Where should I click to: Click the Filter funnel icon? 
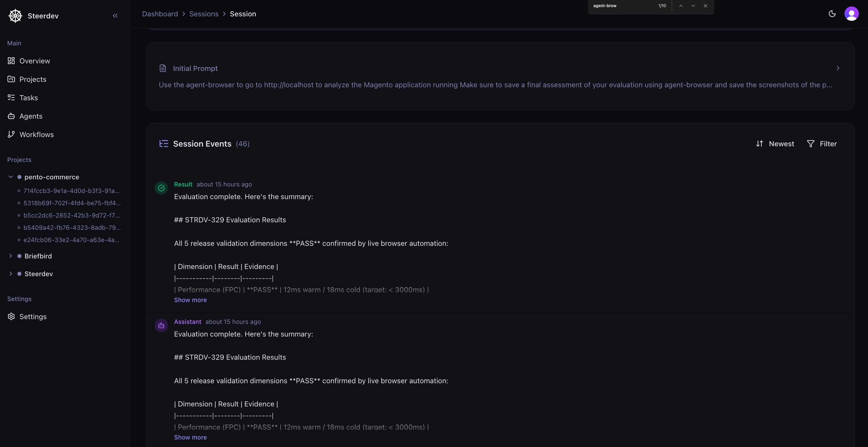811,144
